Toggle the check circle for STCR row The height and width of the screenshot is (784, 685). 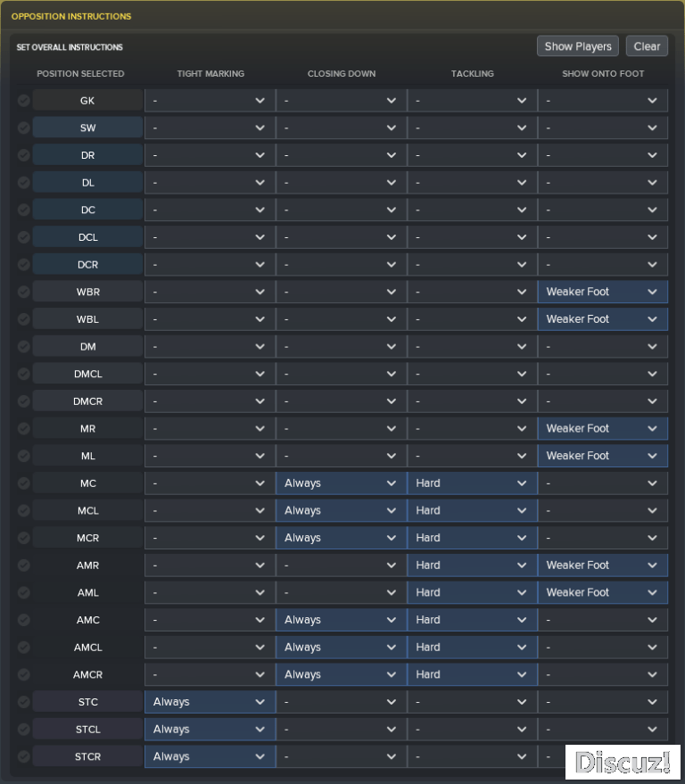tap(23, 756)
